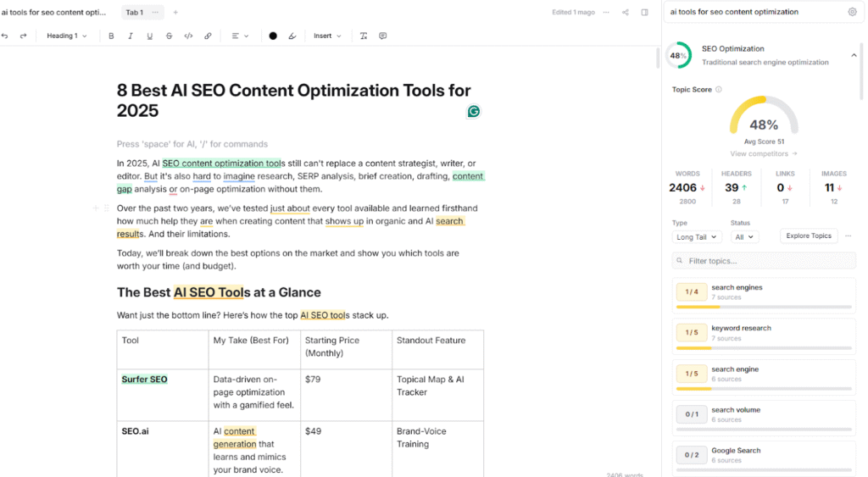Viewport: 868px width, 477px height.
Task: Toggle underline formatting
Action: pos(150,36)
